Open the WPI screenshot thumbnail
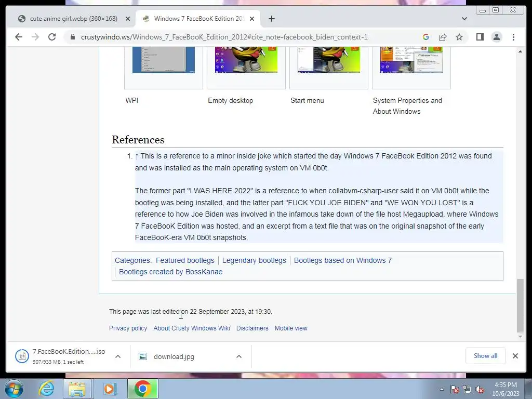 (164, 60)
